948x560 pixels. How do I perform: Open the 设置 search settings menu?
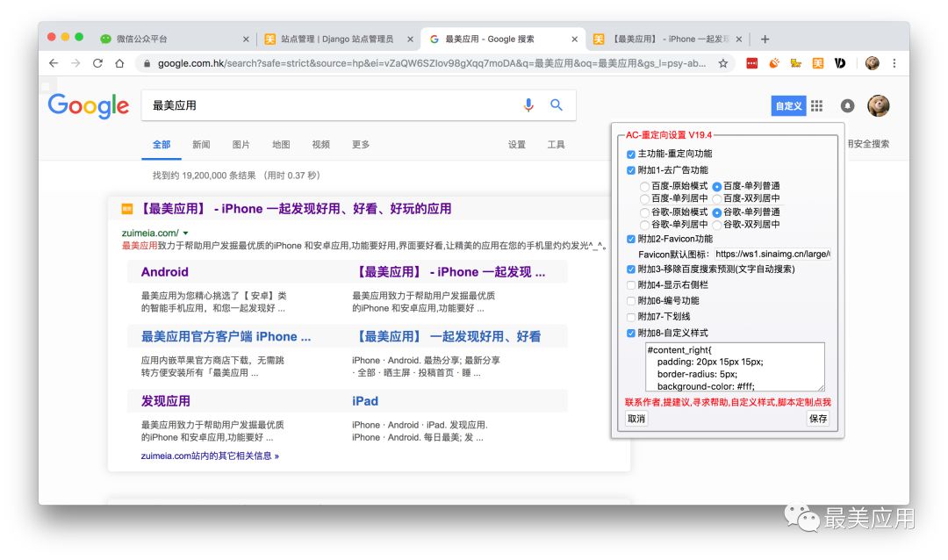[x=516, y=145]
